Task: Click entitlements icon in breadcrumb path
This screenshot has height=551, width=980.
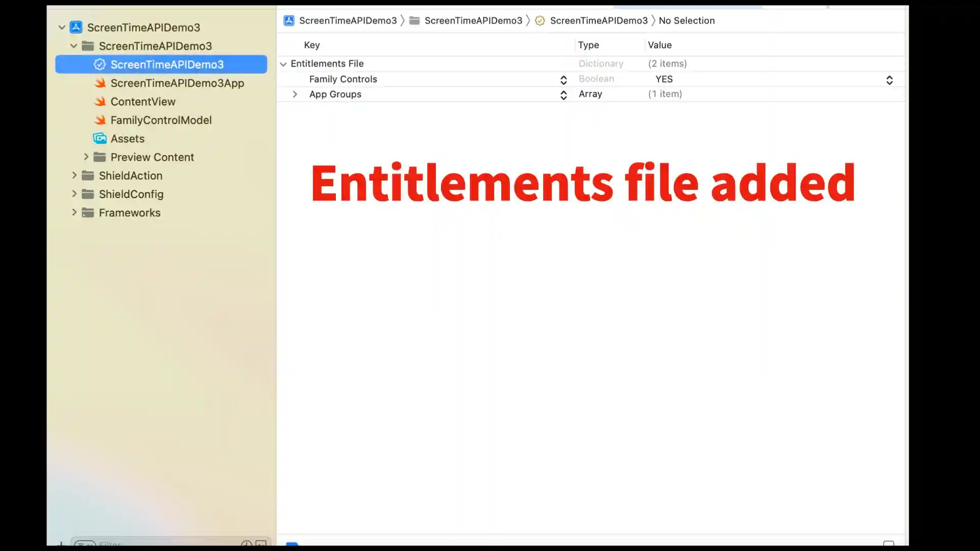Action: pyautogui.click(x=540, y=20)
